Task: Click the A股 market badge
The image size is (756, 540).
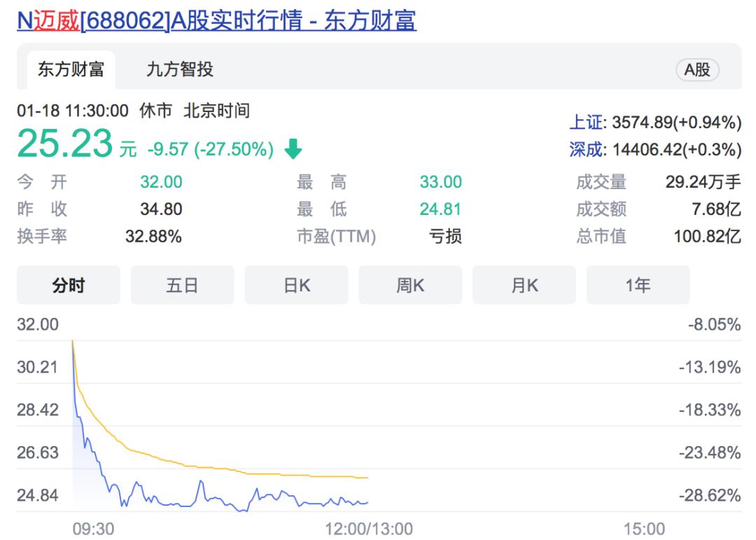Action: tap(696, 70)
